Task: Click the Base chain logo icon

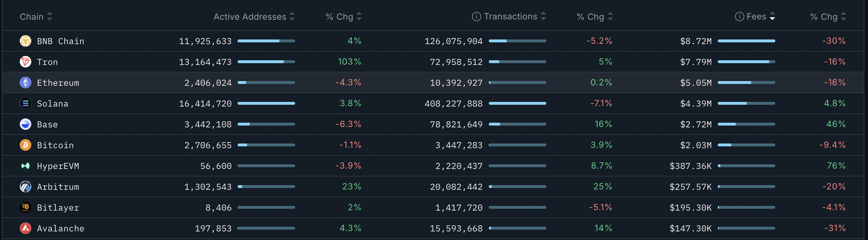Action: (26, 124)
